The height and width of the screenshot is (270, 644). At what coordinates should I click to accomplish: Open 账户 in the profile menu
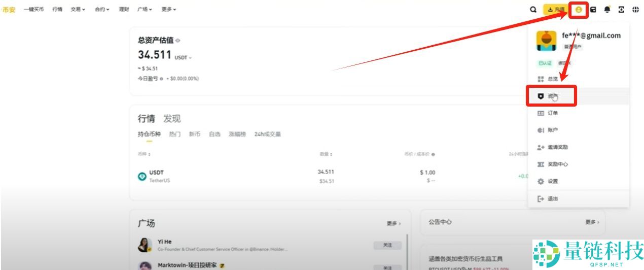(579, 130)
